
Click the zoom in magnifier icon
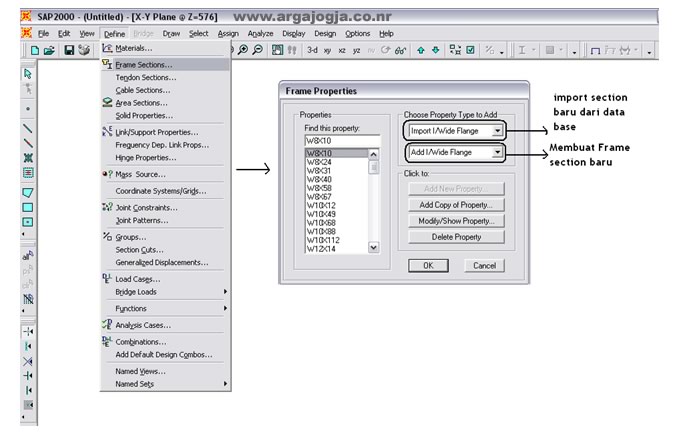(x=243, y=50)
